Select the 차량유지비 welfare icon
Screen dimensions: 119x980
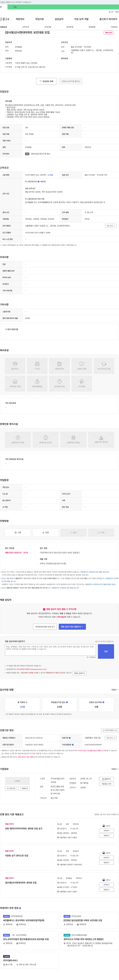point(59,366)
